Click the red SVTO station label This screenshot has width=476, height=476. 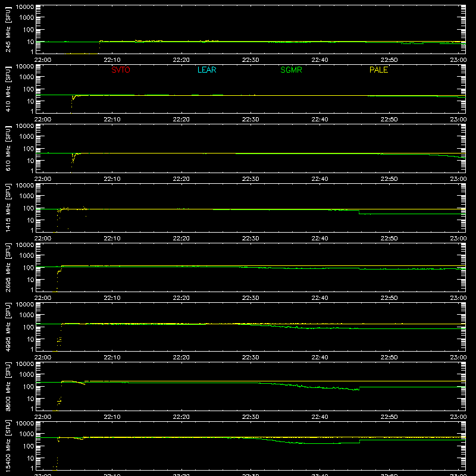coord(121,70)
